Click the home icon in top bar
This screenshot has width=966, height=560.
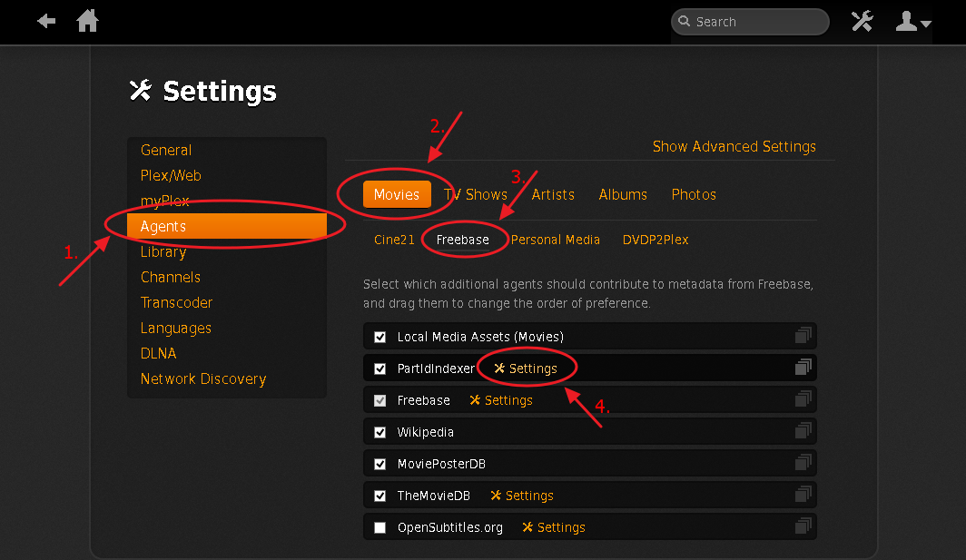[x=87, y=20]
